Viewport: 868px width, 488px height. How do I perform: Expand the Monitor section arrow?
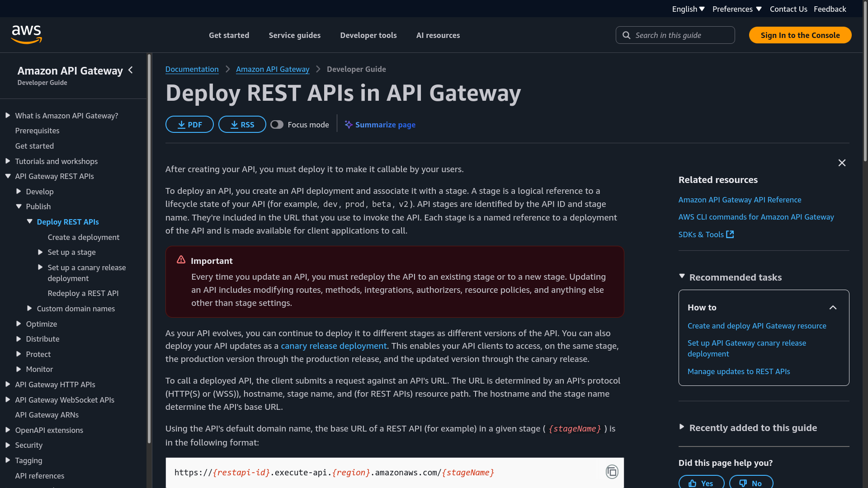[19, 369]
